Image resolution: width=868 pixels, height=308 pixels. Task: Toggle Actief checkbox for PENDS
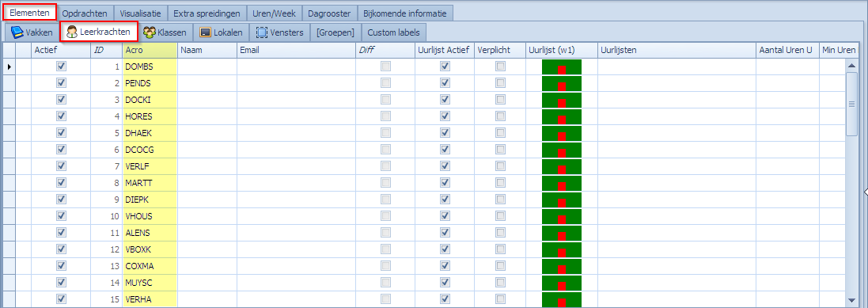coord(62,82)
